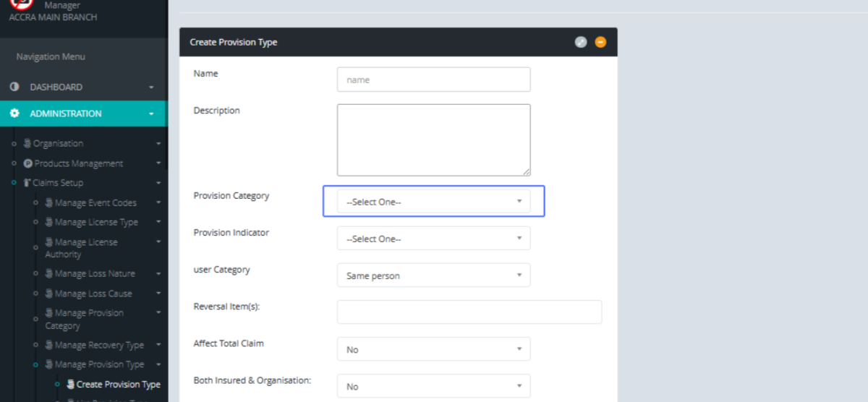Click the Dashboard half-circle icon
Image resolution: width=868 pixels, height=402 pixels.
click(x=14, y=87)
